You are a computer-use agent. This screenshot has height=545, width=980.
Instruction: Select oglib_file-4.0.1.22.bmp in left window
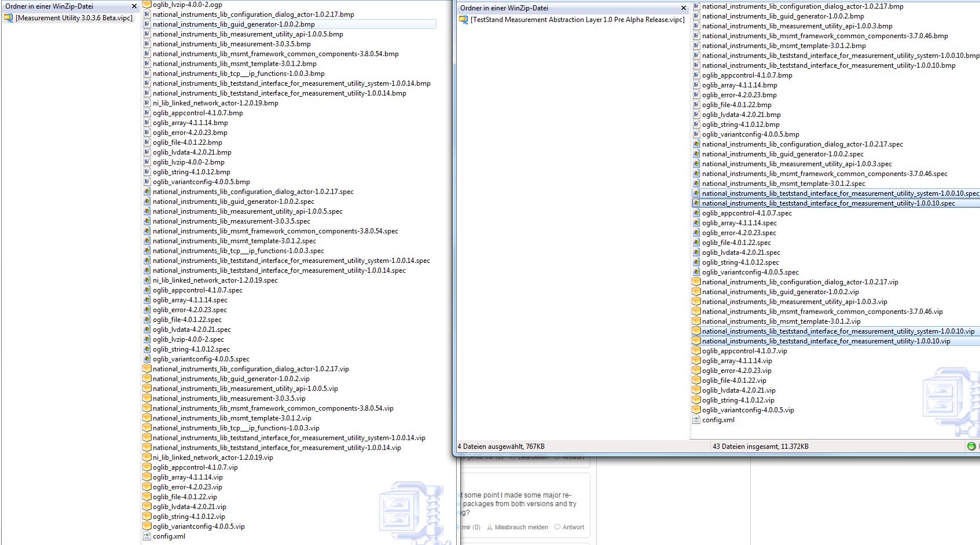point(188,142)
